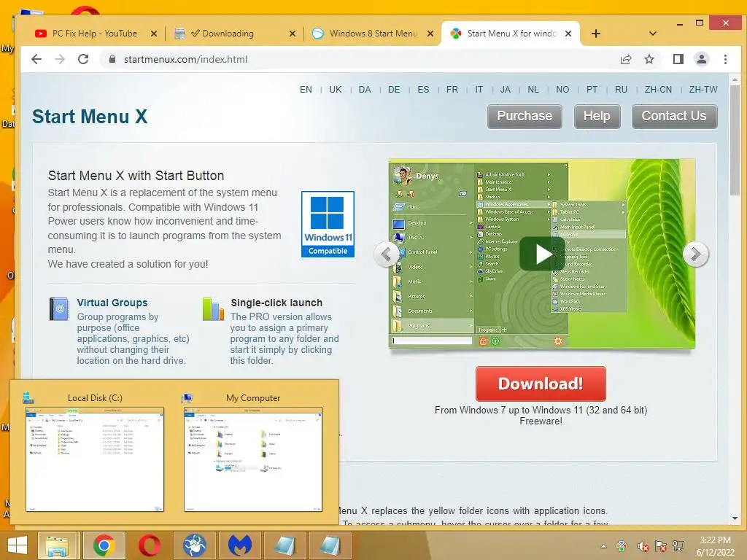Image resolution: width=747 pixels, height=560 pixels.
Task: Close the Start Menu X tab
Action: coord(568,34)
